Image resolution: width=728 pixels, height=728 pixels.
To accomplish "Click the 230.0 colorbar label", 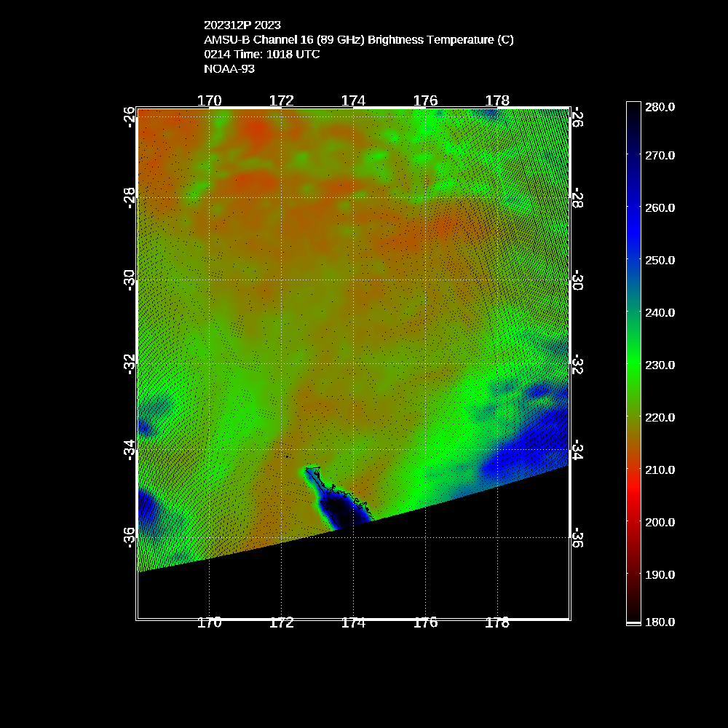I will [660, 365].
